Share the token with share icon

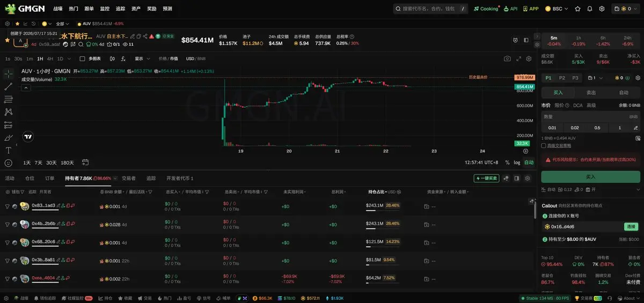click(x=145, y=36)
